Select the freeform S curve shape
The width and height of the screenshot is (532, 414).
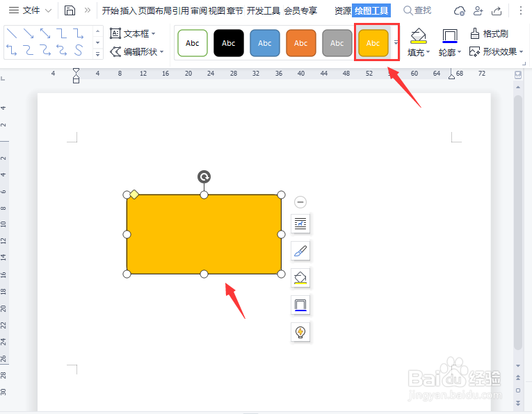pos(79,50)
